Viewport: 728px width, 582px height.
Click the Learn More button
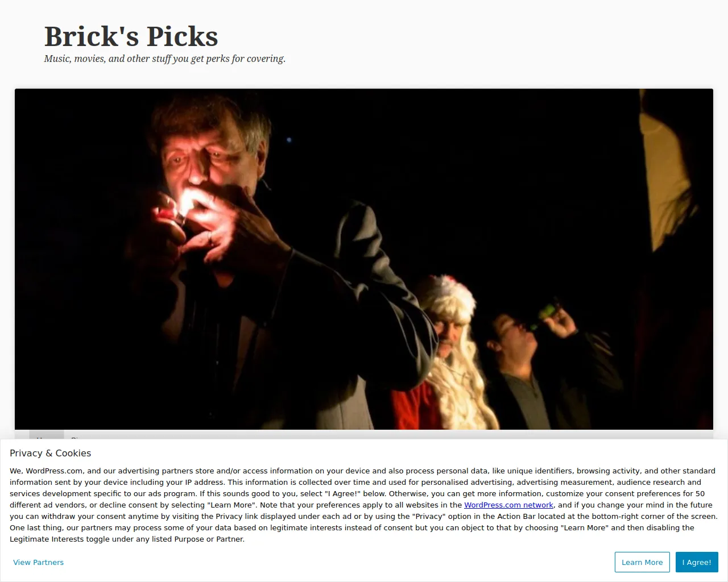click(642, 562)
